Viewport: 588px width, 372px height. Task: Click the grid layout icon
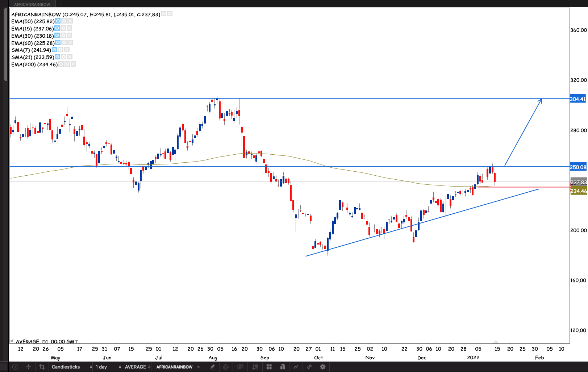269,367
